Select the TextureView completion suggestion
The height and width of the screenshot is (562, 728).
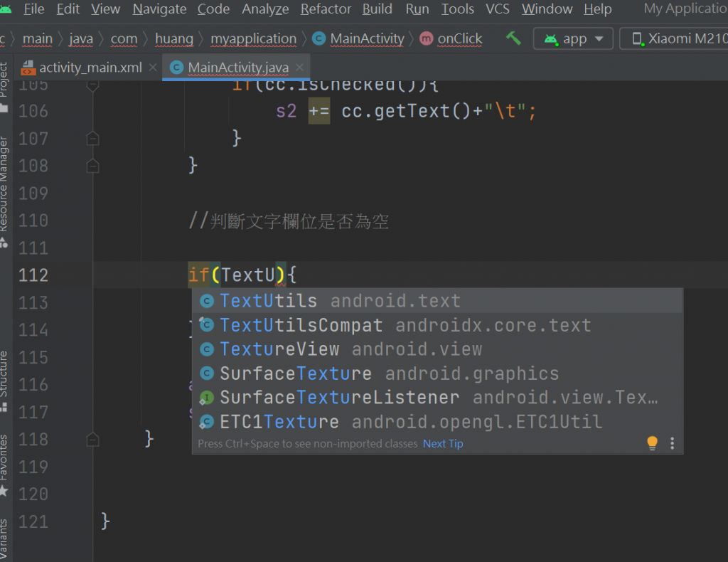tap(437, 349)
